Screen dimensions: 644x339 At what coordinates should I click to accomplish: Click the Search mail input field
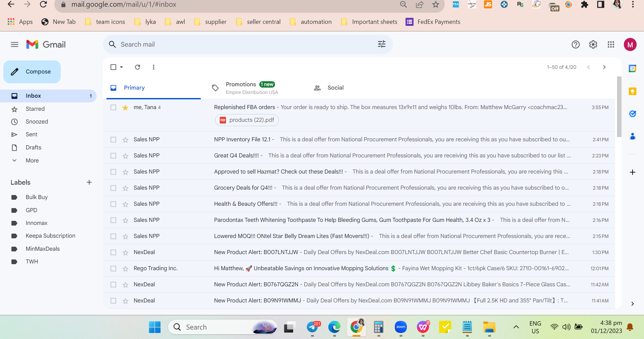[x=248, y=44]
